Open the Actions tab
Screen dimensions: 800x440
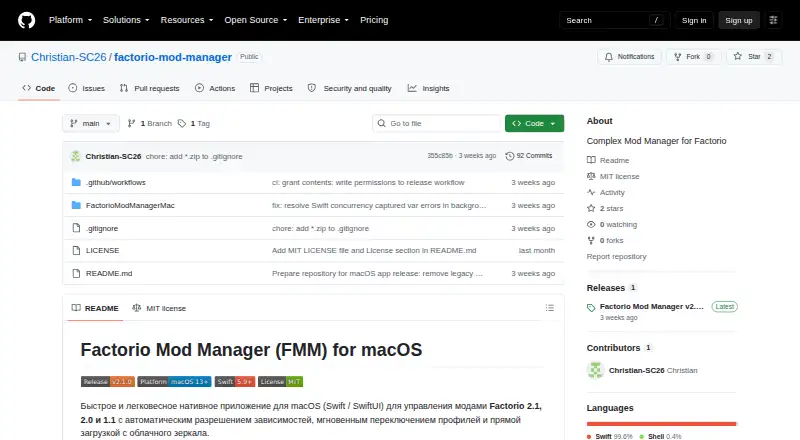tap(215, 88)
